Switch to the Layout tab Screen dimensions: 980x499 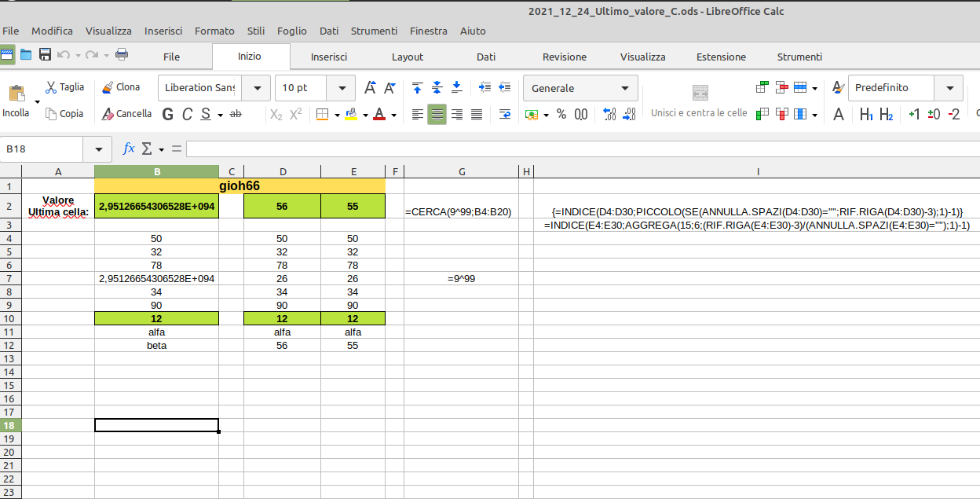coord(407,57)
